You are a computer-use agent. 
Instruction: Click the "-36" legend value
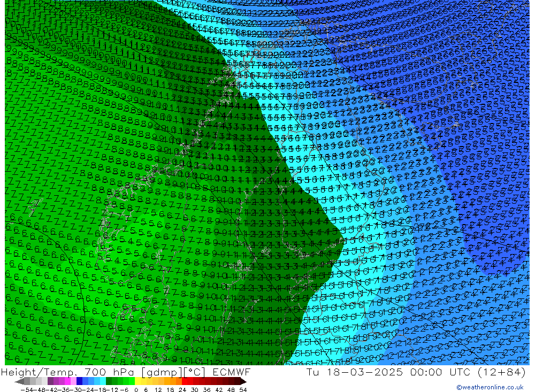64,390
